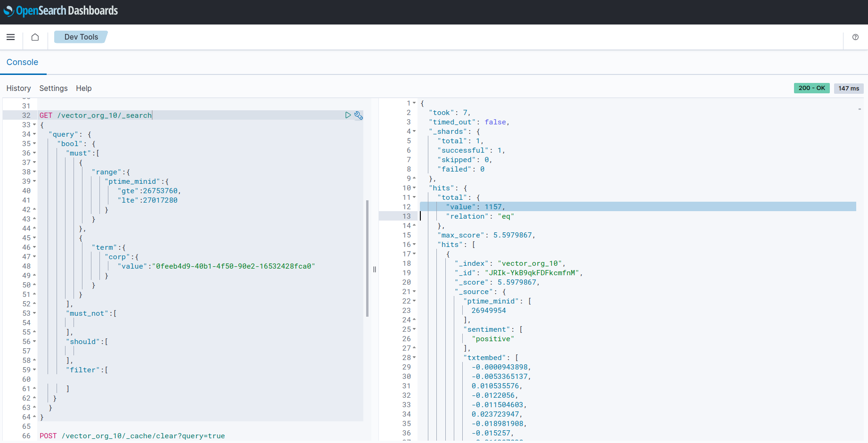Click the "_index": "vector_org_10" line
Image resolution: width=868 pixels, height=443 pixels.
coord(510,263)
